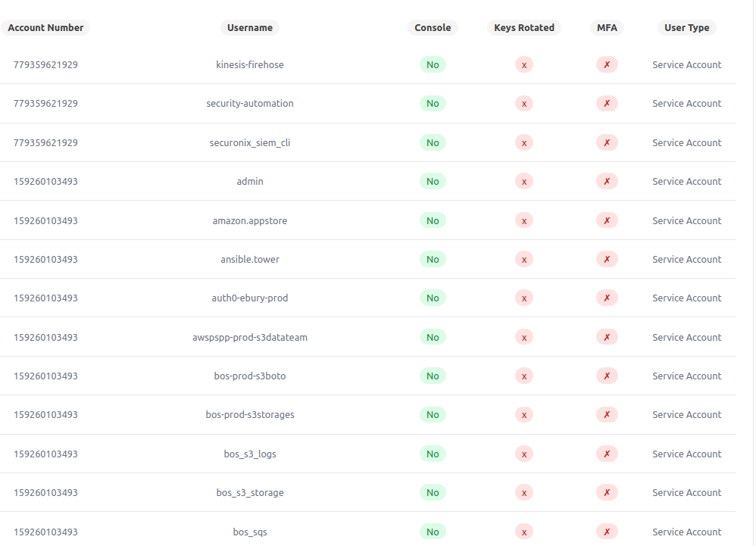Sort by Account Number column header
Image resolution: width=756 pixels, height=546 pixels.
point(45,28)
